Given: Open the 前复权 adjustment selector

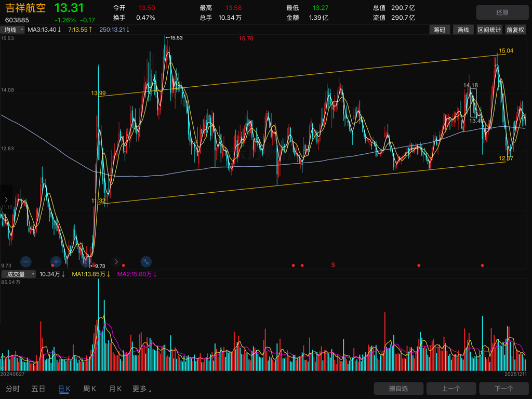Looking at the screenshot, I should [515, 30].
